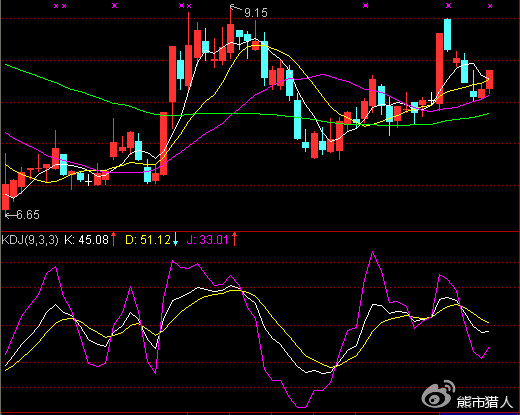
Task: Click the J: 33.01 value
Action: tap(207, 240)
